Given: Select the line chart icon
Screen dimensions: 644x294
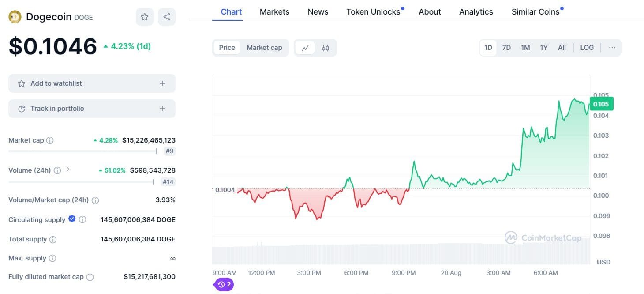Looking at the screenshot, I should (305, 47).
